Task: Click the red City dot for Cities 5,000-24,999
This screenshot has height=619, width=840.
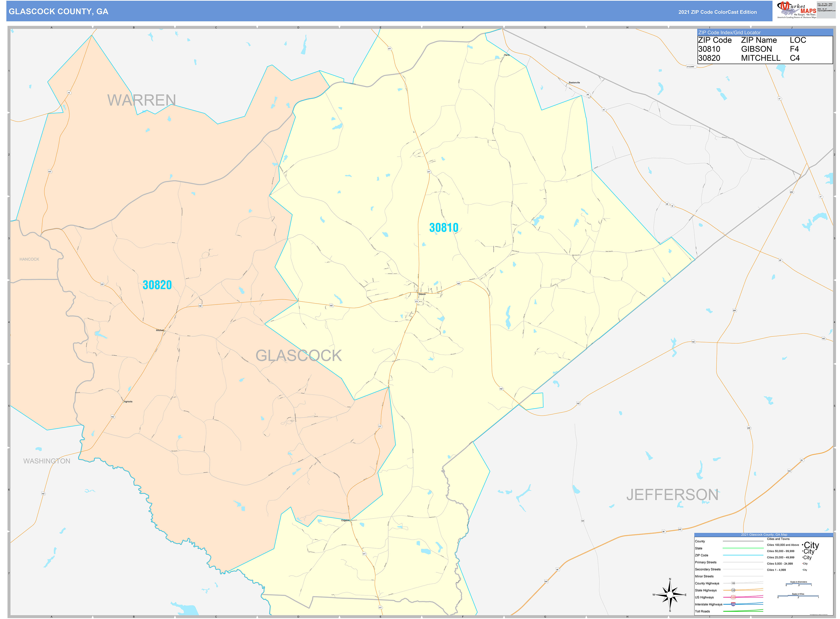Action: [803, 564]
